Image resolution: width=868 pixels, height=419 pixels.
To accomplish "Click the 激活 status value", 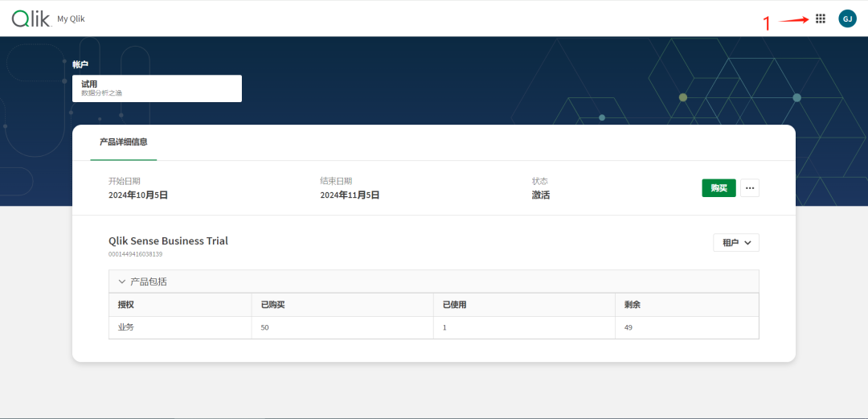I will [541, 195].
